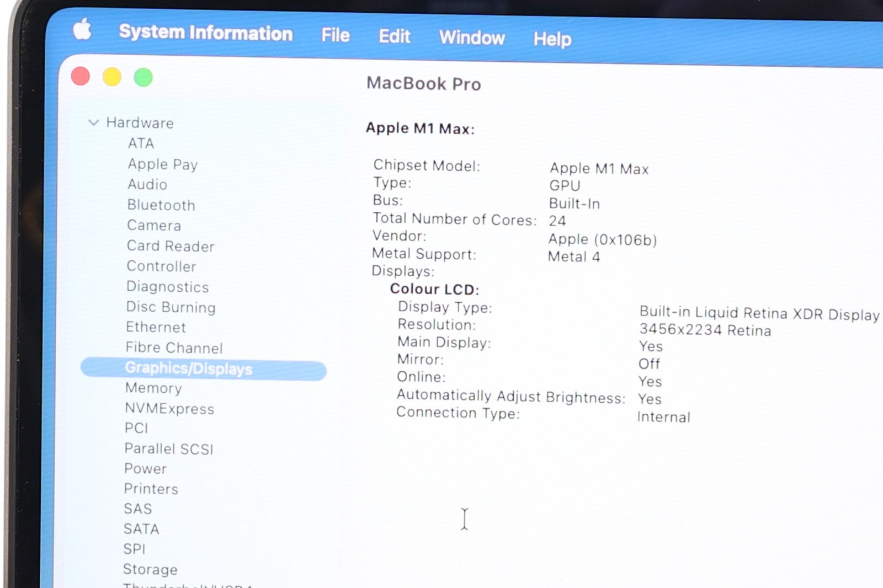Select Bluetooth in the sidebar
Screen dimensions: 883x588
tap(161, 205)
